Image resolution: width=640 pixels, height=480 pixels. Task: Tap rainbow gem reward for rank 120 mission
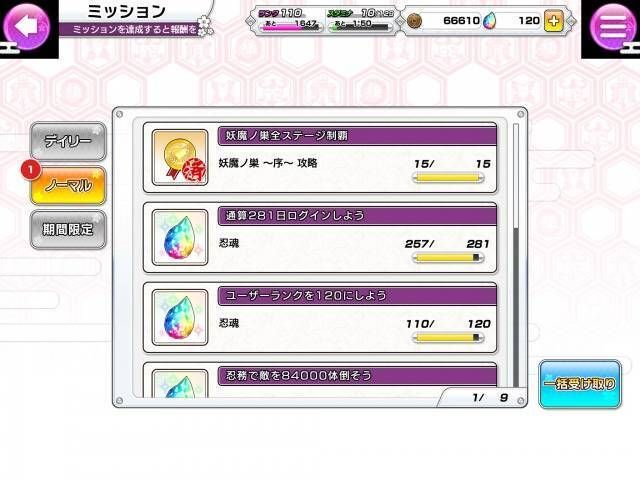click(x=180, y=318)
